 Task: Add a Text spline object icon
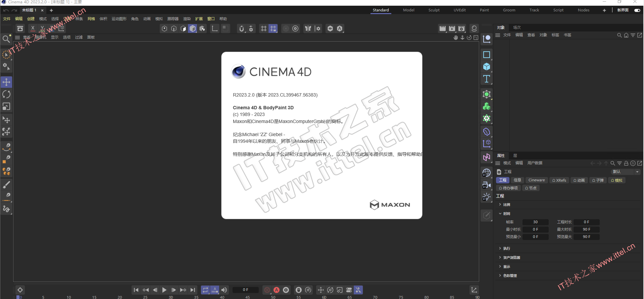tap(487, 79)
